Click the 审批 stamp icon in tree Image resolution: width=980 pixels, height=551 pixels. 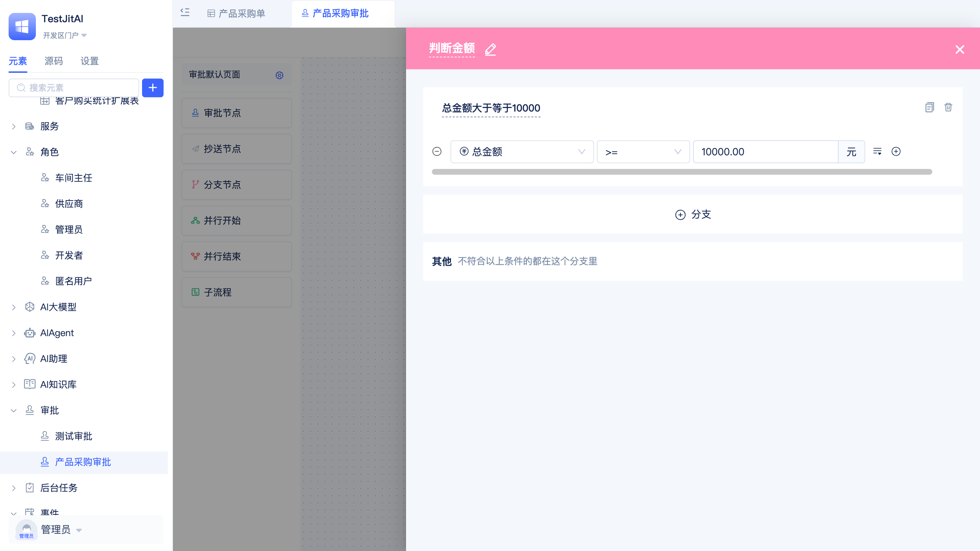(30, 410)
